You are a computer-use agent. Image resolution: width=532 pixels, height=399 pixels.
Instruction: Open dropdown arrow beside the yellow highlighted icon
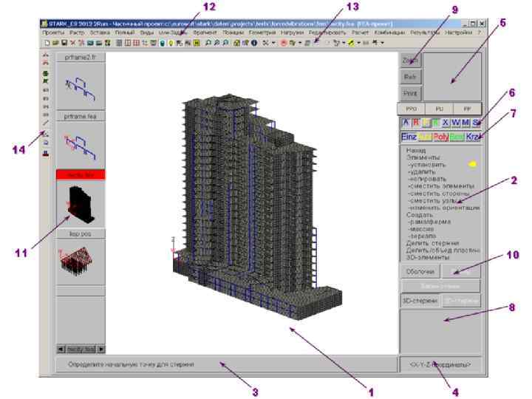coord(358,43)
